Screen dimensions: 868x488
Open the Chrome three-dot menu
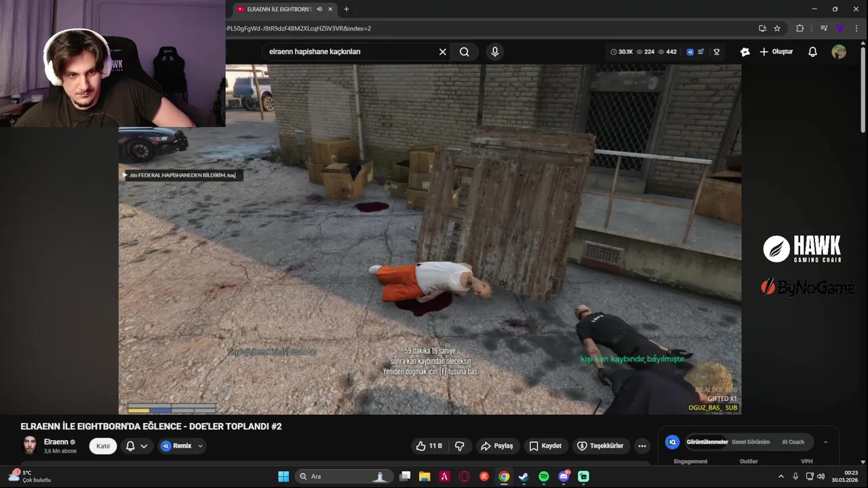click(856, 28)
